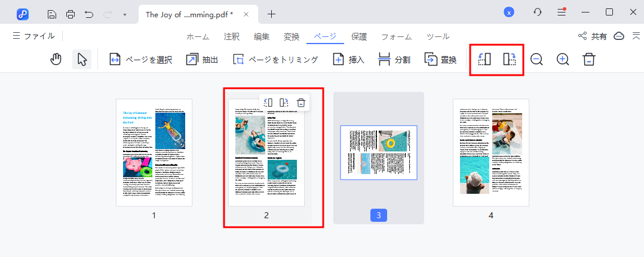644x257 pixels.
Task: Select the arrow pointer tool
Action: coord(82,60)
